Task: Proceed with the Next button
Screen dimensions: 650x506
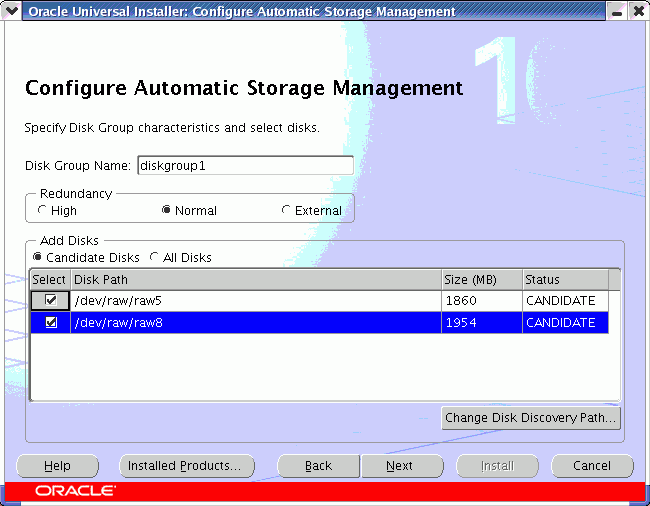Action: [x=400, y=466]
